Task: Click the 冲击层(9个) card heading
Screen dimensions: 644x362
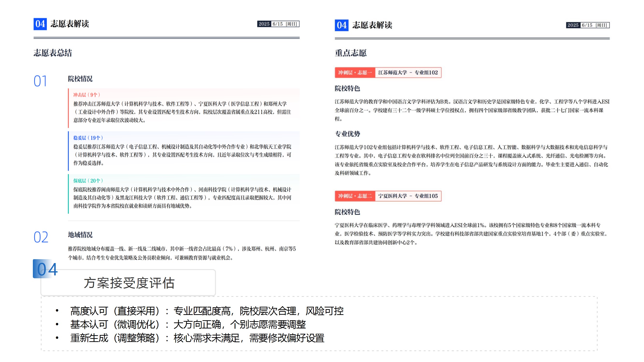Action: [x=86, y=95]
